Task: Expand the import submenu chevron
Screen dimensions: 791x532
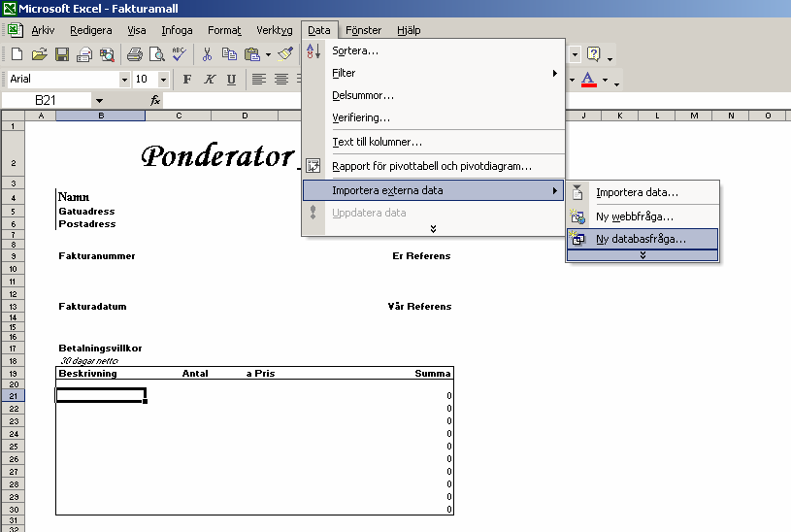Action: (x=643, y=255)
